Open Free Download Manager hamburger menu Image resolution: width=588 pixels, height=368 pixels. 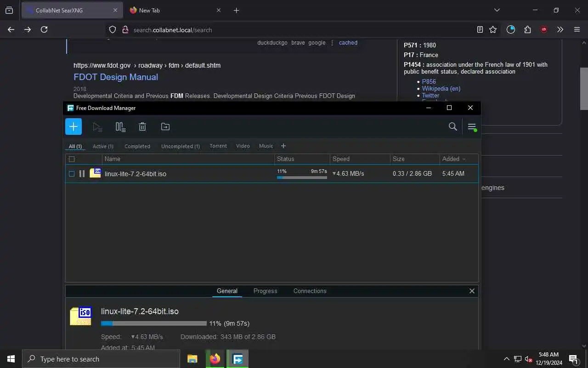(x=472, y=126)
